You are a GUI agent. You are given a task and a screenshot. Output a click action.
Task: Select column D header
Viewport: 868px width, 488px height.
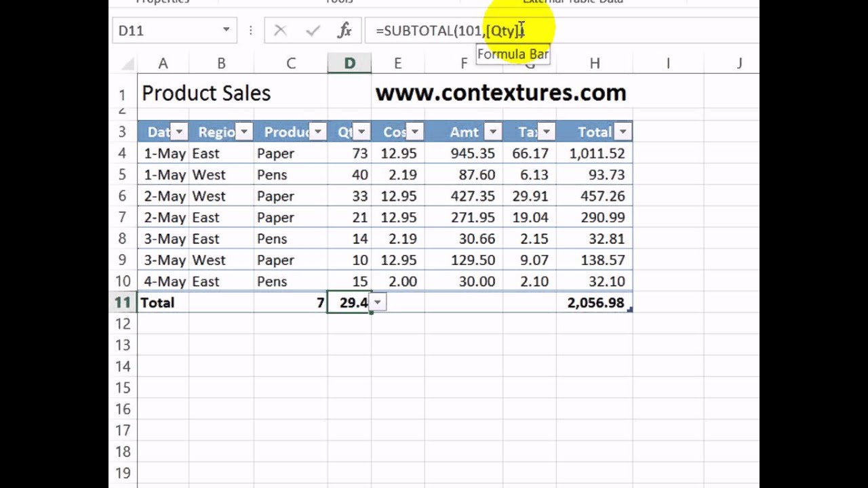[349, 64]
